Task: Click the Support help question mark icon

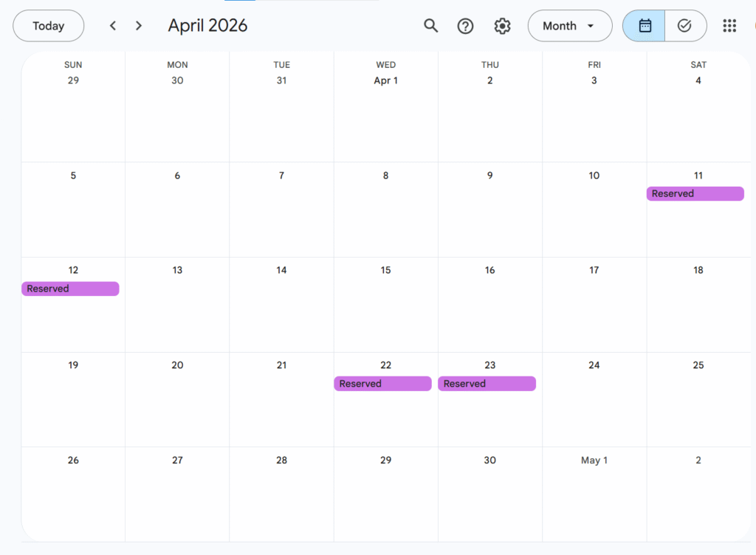Action: click(465, 26)
